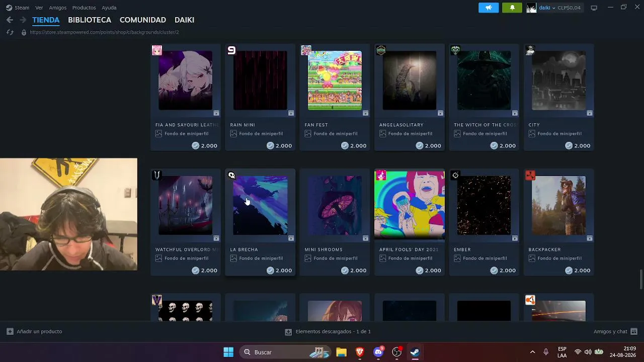Go forward with the forward arrow
Screen dimensions: 644x362
[23, 20]
